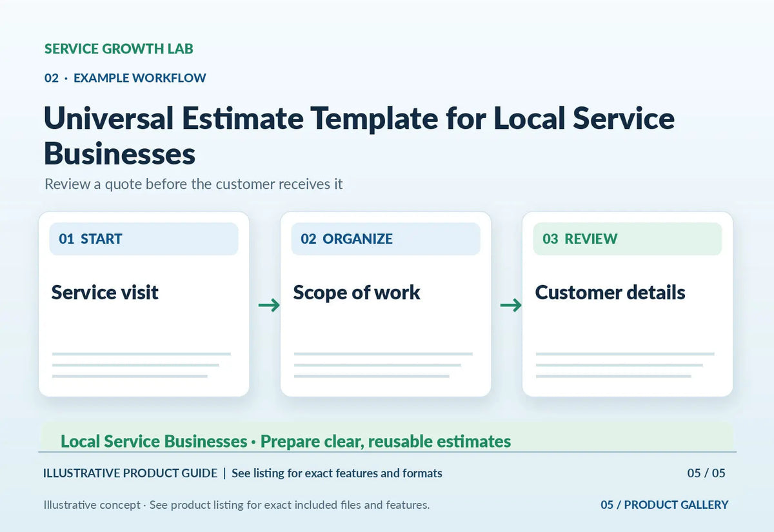Select the 01 START step header
The width and height of the screenshot is (774, 532).
pos(144,239)
